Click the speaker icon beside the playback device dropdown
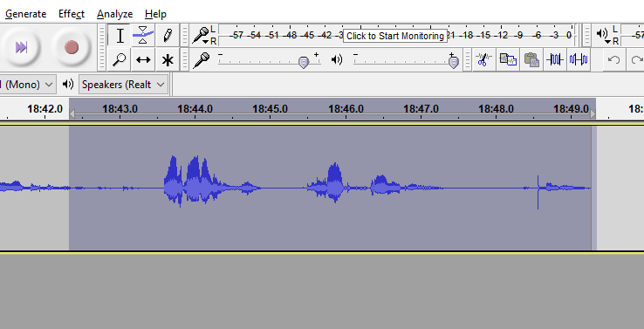 (68, 85)
